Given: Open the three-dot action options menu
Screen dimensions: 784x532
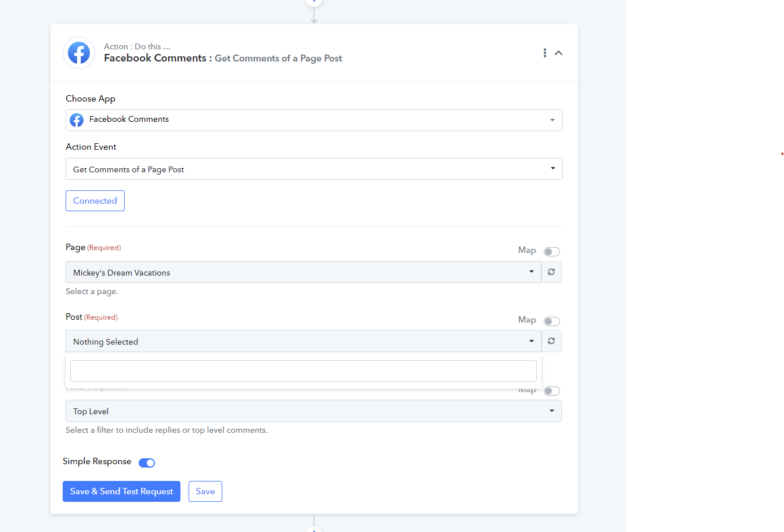Looking at the screenshot, I should point(544,53).
